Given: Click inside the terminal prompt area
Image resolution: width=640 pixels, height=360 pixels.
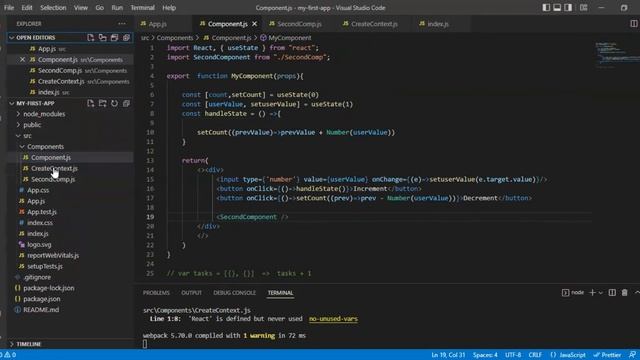Looking at the screenshot, I should coord(144,344).
